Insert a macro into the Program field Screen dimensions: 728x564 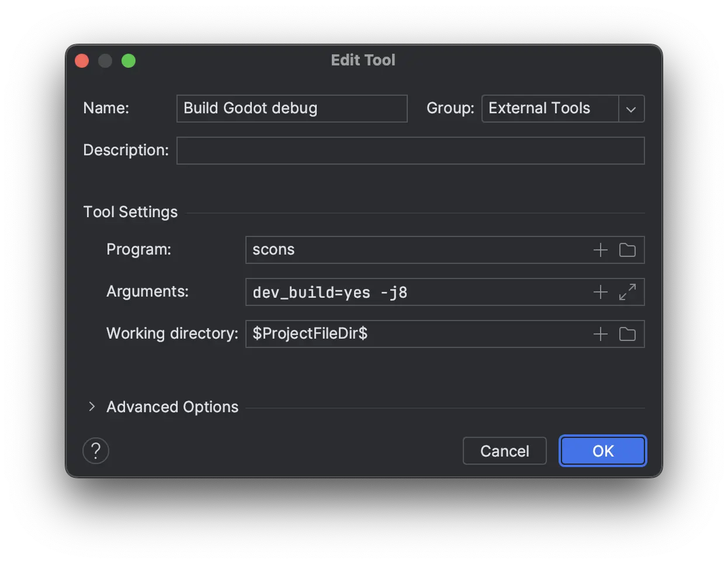click(x=599, y=249)
